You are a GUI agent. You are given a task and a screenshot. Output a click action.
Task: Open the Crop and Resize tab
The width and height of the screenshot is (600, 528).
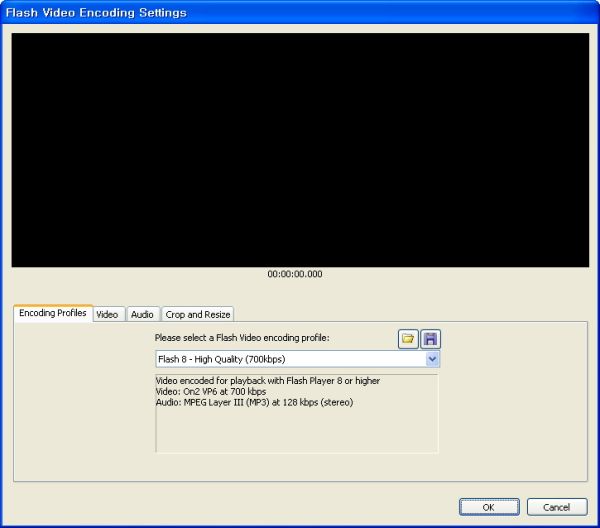tap(198, 315)
